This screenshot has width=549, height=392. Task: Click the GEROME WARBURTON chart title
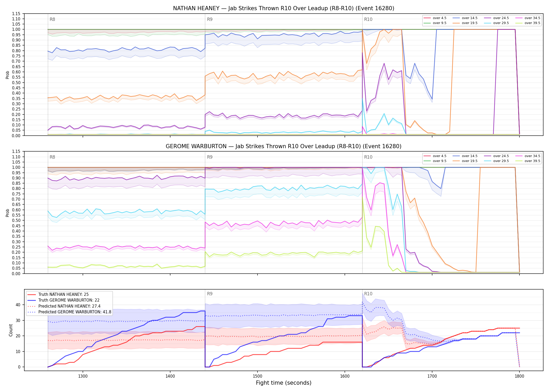click(x=284, y=146)
